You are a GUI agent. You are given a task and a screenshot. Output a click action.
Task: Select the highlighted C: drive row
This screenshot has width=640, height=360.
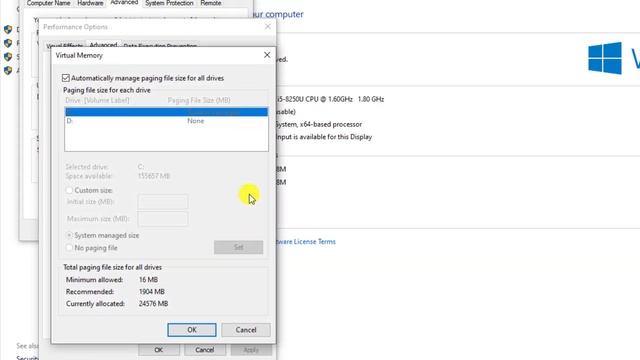coord(166,112)
